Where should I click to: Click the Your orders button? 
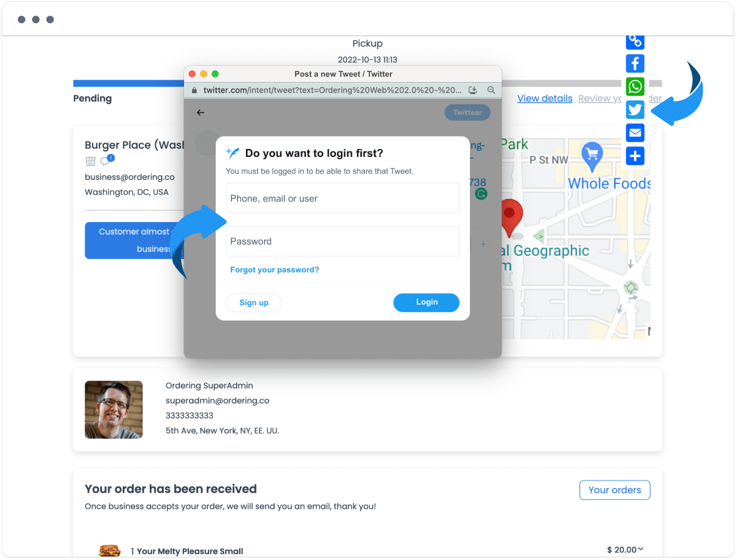pos(615,490)
